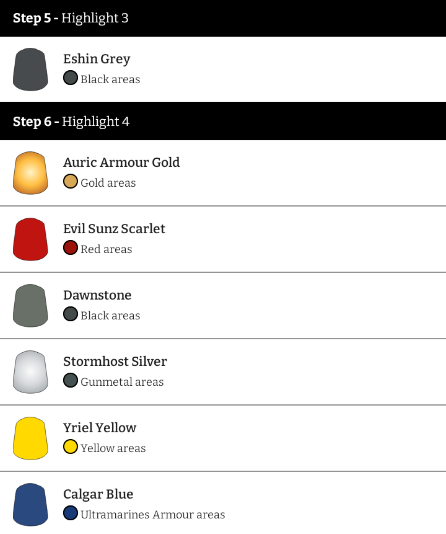The height and width of the screenshot is (534, 446).
Task: Select the Evil Sunz Scarlet paint pot
Action: tap(30, 239)
